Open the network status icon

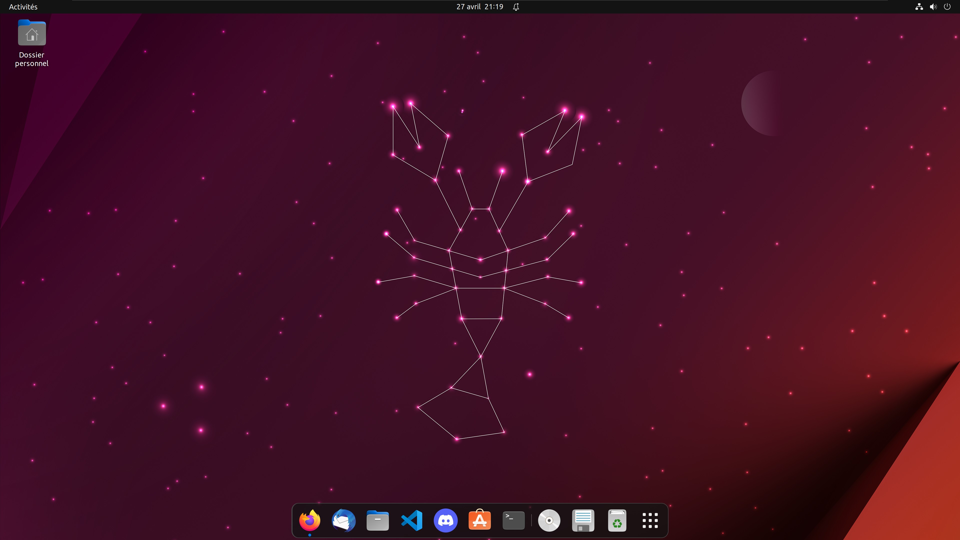tap(919, 7)
